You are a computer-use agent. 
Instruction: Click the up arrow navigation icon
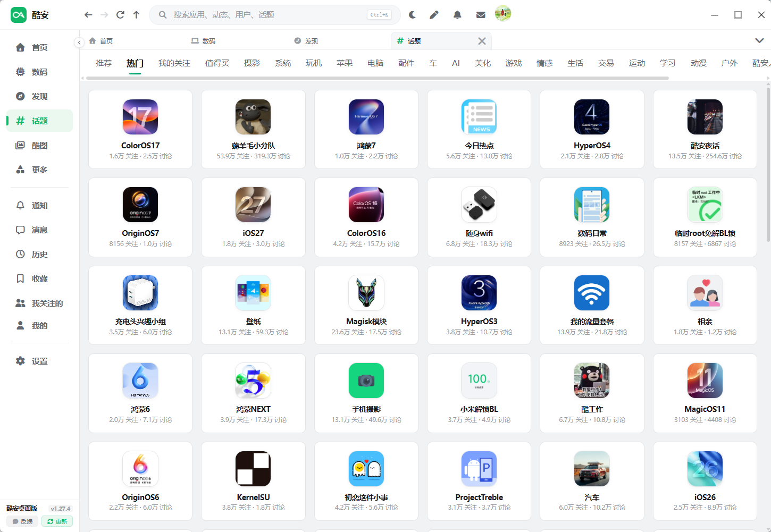(136, 15)
